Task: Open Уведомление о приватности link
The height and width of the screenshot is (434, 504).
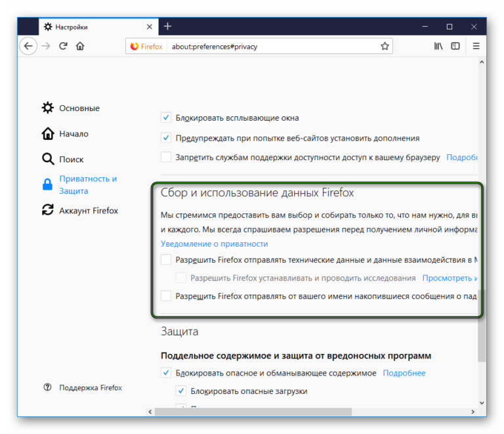Action: coord(214,244)
